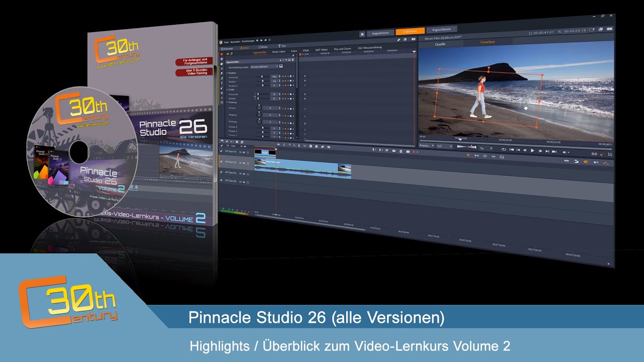
Task: Click the BiB picture-in-picture button
Action: coord(594,154)
